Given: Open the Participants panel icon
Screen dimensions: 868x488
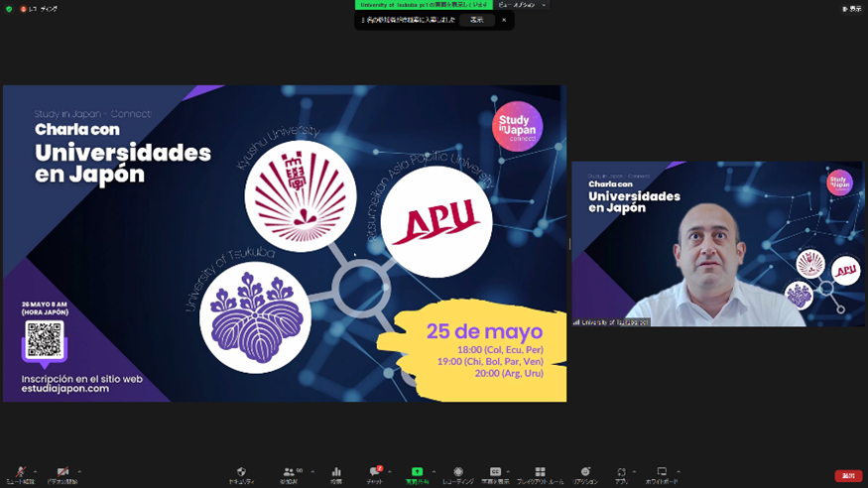Looking at the screenshot, I should click(x=289, y=472).
